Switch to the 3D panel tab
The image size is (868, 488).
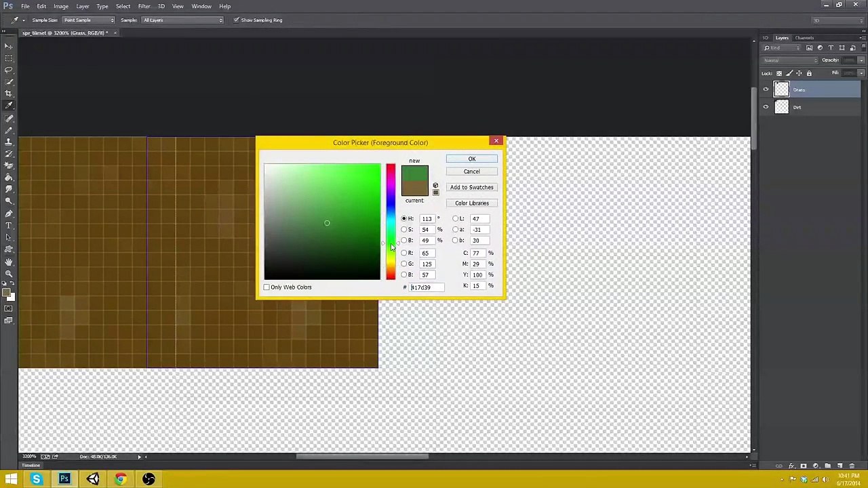click(766, 38)
